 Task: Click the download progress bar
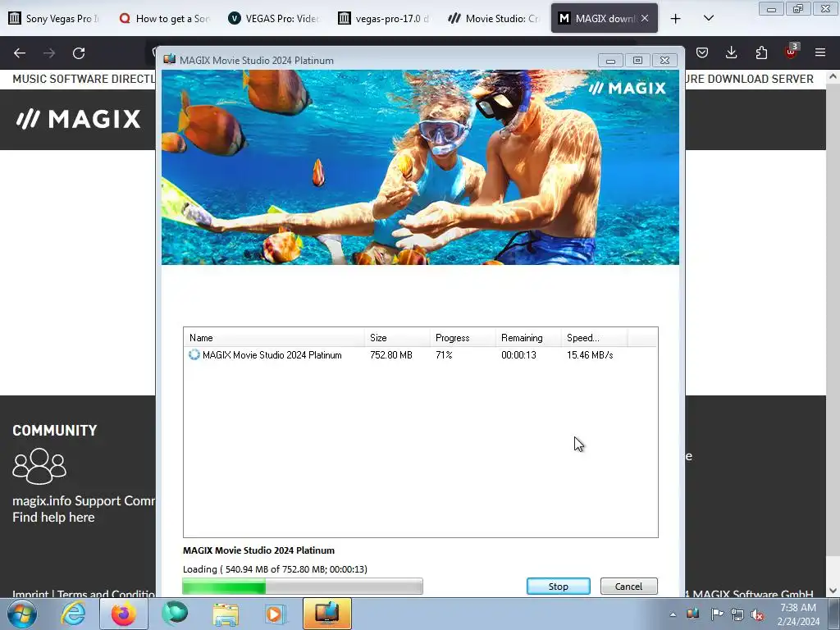tap(303, 586)
